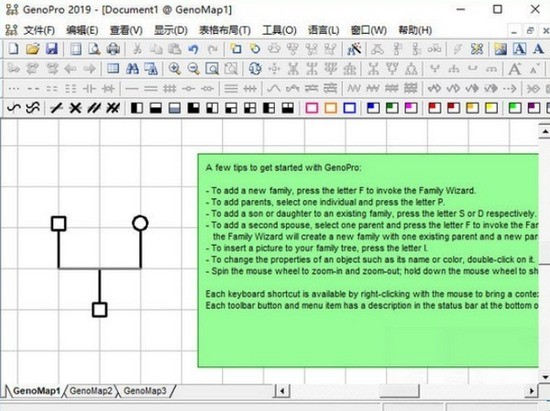The image size is (550, 411).
Task: Open the 语言(L) menu
Action: pos(323,30)
